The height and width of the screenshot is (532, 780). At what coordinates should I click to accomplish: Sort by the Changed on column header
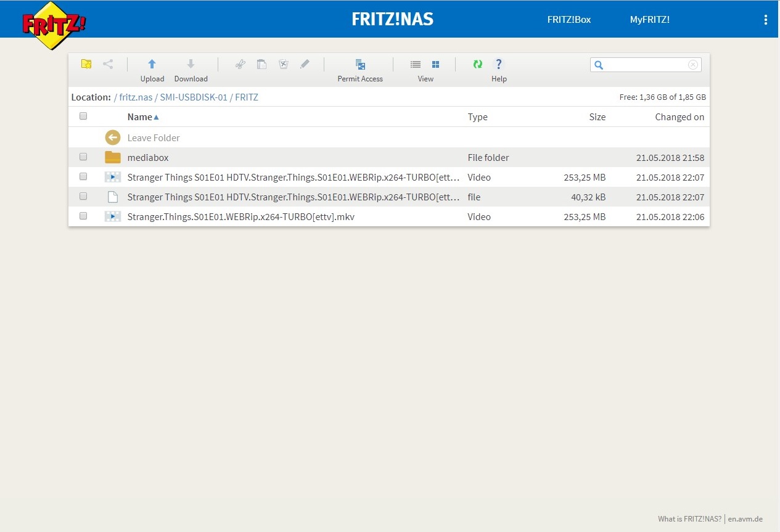pos(679,117)
